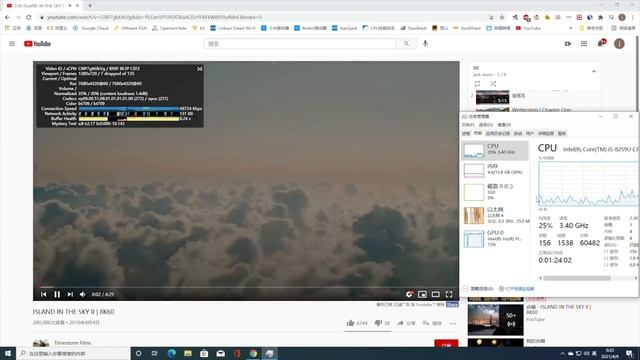Open Timestorm Films channel link

[x=73, y=343]
